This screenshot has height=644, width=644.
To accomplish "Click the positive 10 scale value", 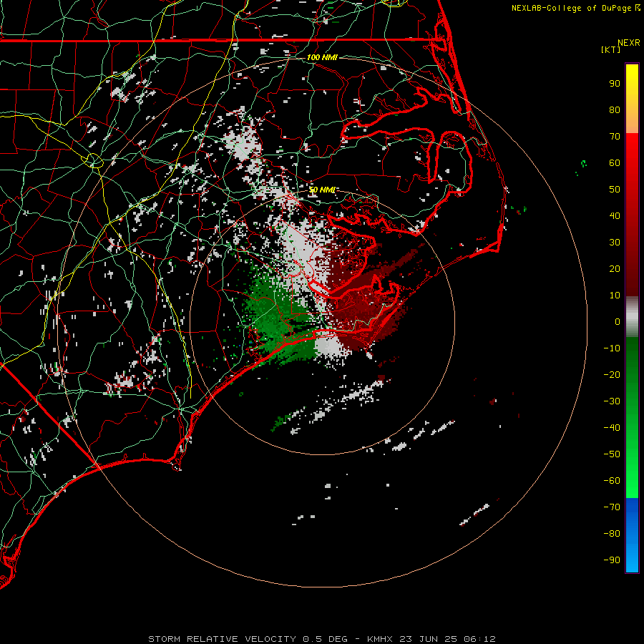I will (x=615, y=296).
